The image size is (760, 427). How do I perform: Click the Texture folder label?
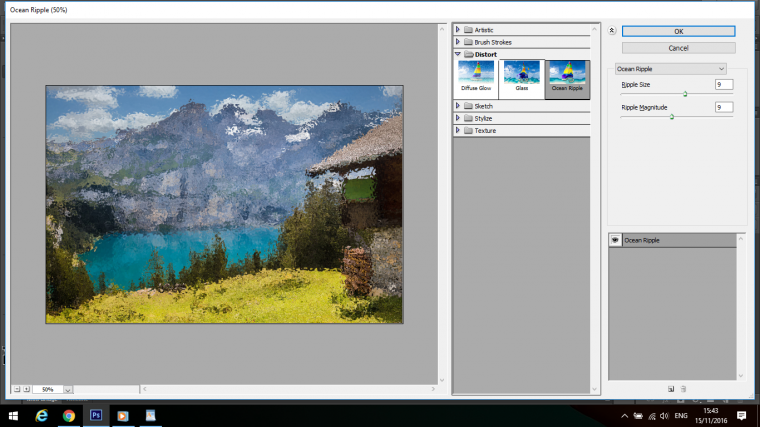(485, 131)
